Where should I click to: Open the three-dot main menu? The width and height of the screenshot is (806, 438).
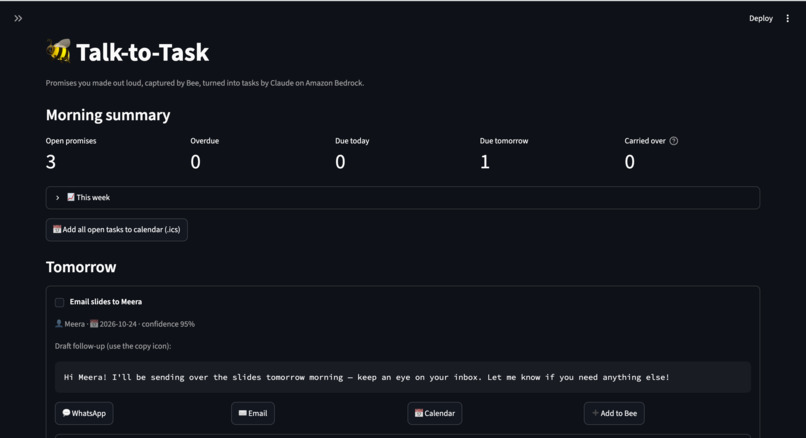[787, 19]
